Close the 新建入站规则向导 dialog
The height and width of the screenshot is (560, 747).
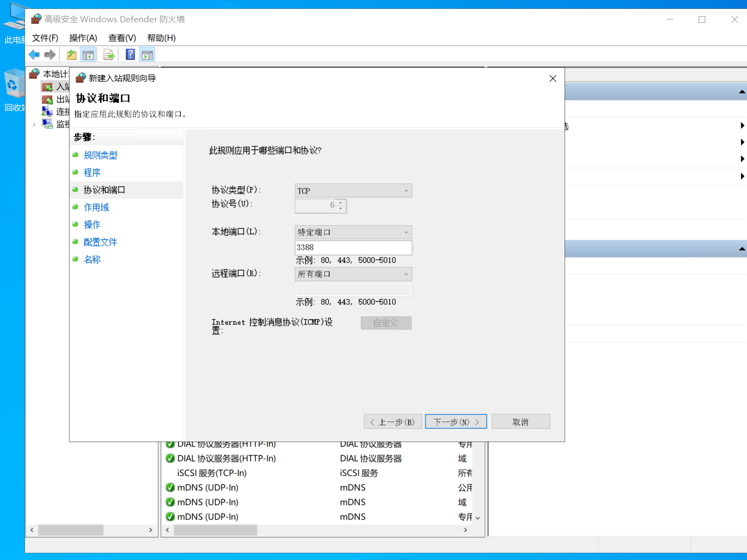(x=553, y=78)
